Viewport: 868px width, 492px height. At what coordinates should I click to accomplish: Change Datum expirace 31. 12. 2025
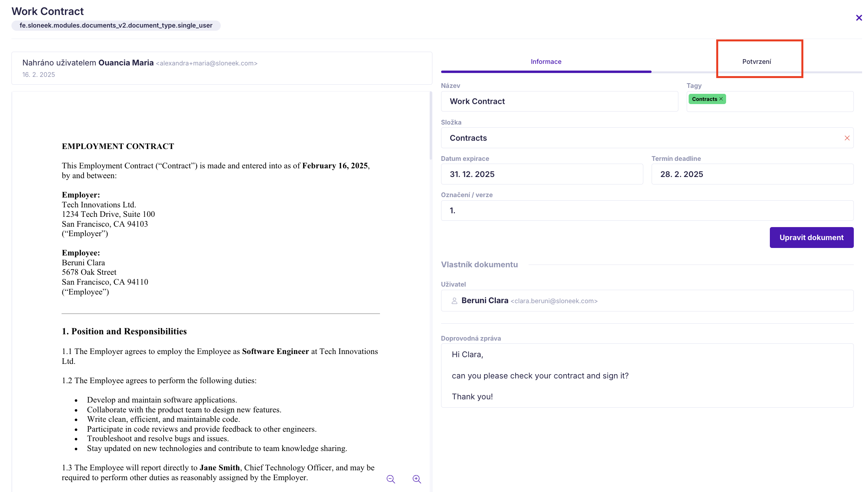[542, 174]
